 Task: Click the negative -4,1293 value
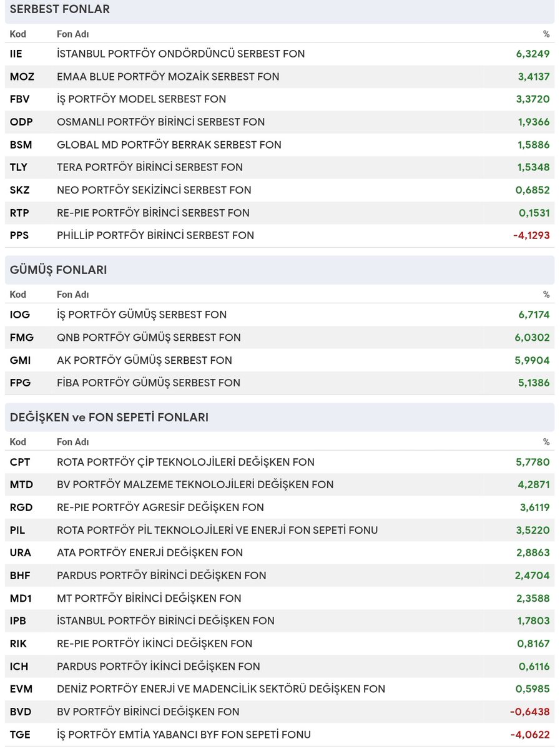click(531, 235)
